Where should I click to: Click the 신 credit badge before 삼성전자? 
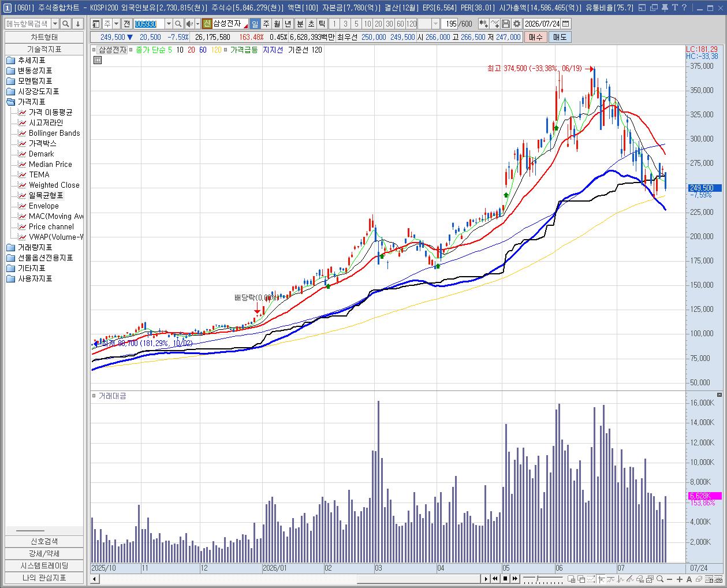[207, 24]
